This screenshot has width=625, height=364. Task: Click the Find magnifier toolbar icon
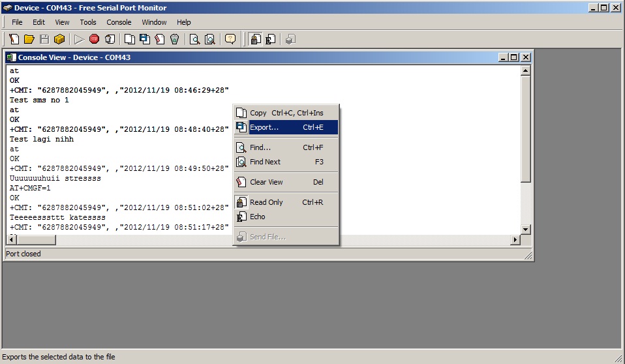click(194, 39)
